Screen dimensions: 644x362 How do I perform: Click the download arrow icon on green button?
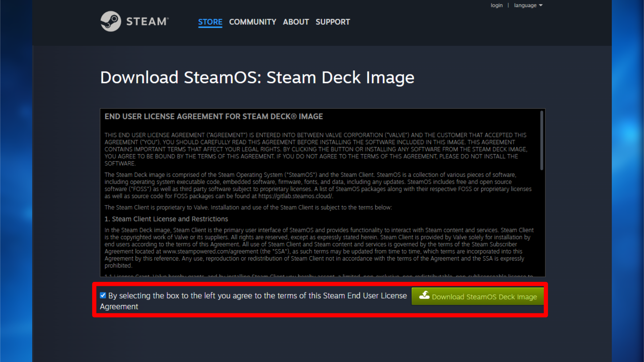[x=424, y=295]
